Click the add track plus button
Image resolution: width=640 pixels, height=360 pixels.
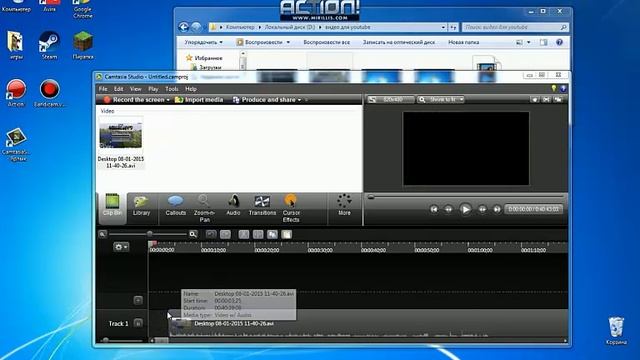tap(138, 300)
